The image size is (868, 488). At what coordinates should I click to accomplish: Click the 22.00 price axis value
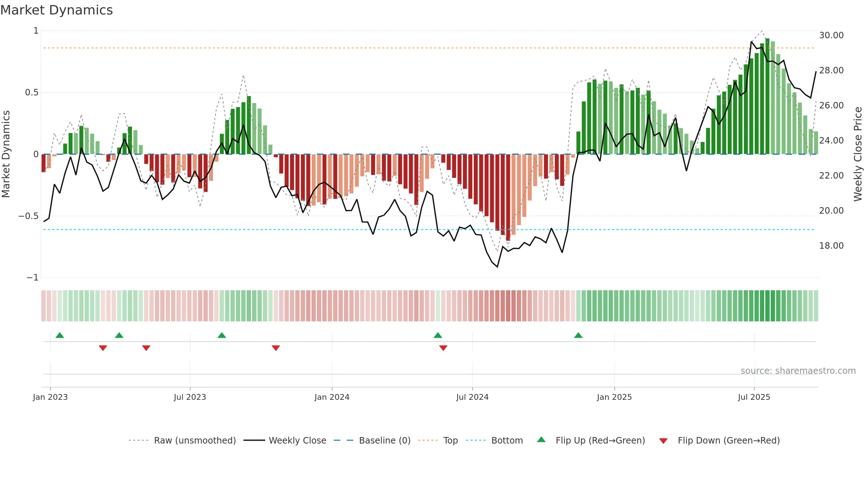(x=831, y=176)
